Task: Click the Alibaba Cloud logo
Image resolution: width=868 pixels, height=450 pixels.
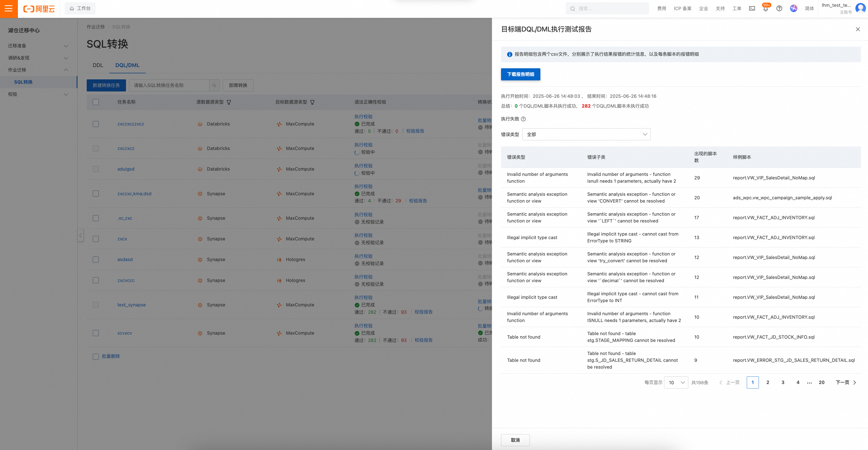Action: (39, 9)
